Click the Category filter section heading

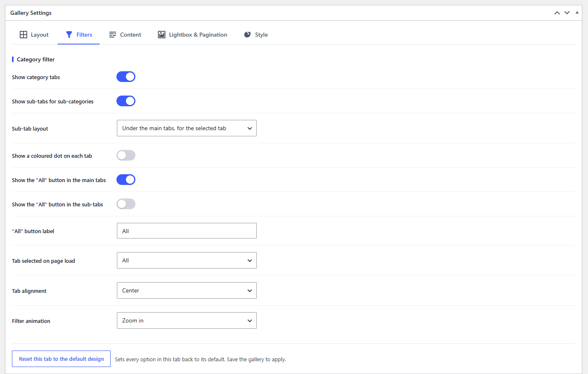(x=36, y=59)
